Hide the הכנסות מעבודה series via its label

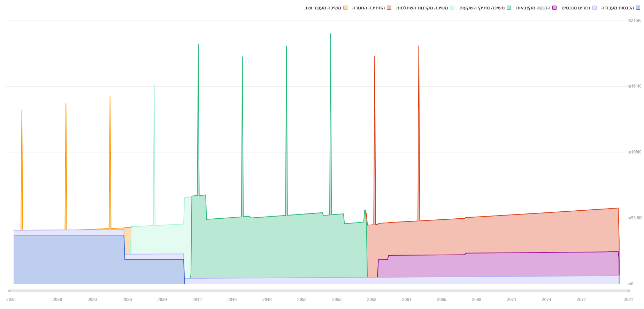(x=618, y=8)
